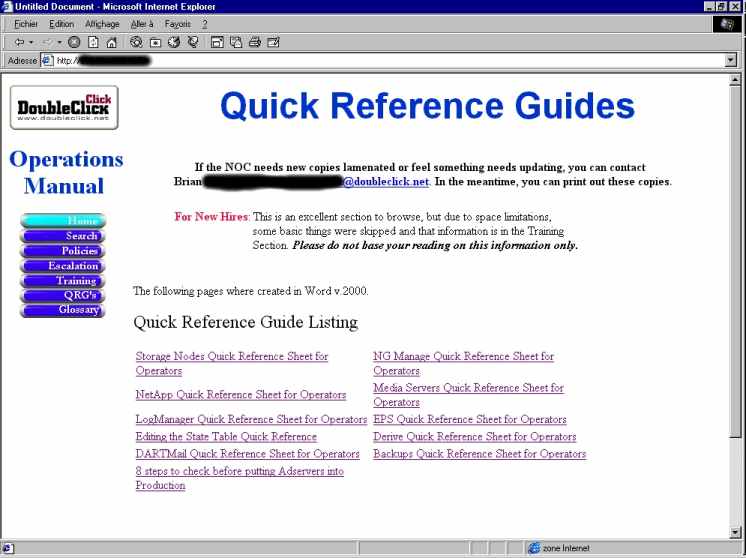746x558 pixels.
Task: Open the Fichier menu
Action: (26, 24)
